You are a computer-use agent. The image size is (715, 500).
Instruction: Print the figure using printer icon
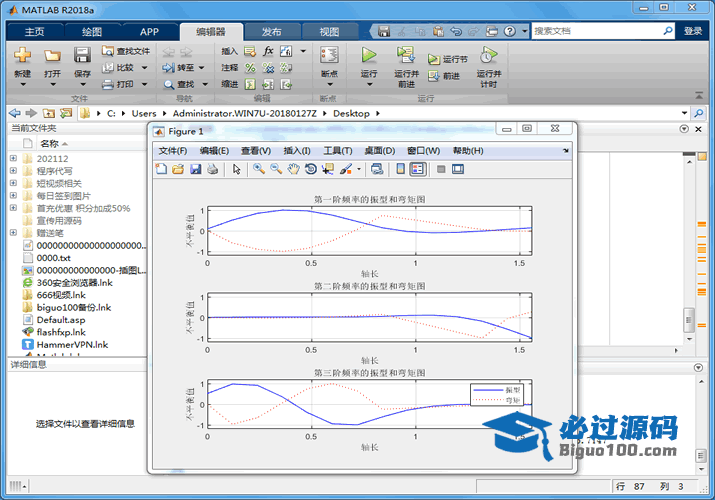pyautogui.click(x=212, y=169)
